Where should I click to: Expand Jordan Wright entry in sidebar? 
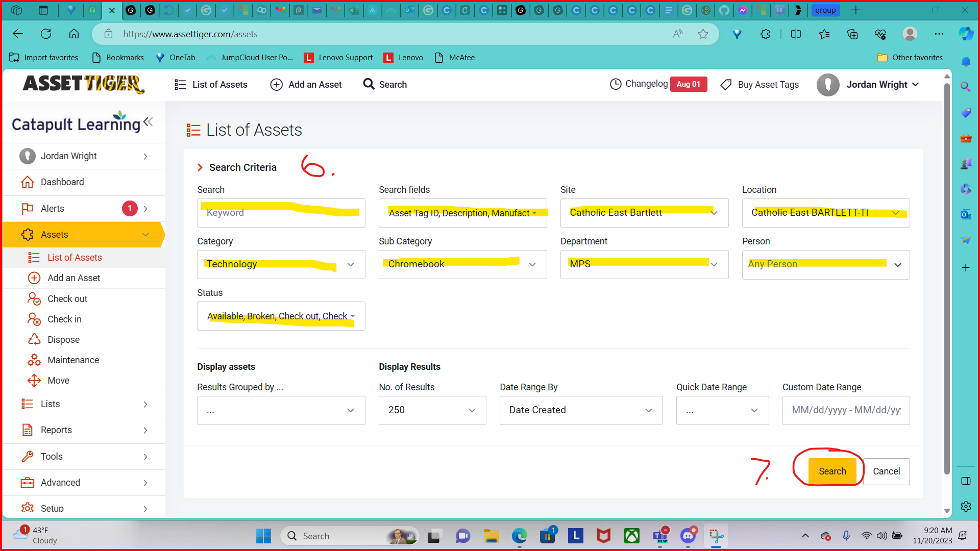pos(84,156)
